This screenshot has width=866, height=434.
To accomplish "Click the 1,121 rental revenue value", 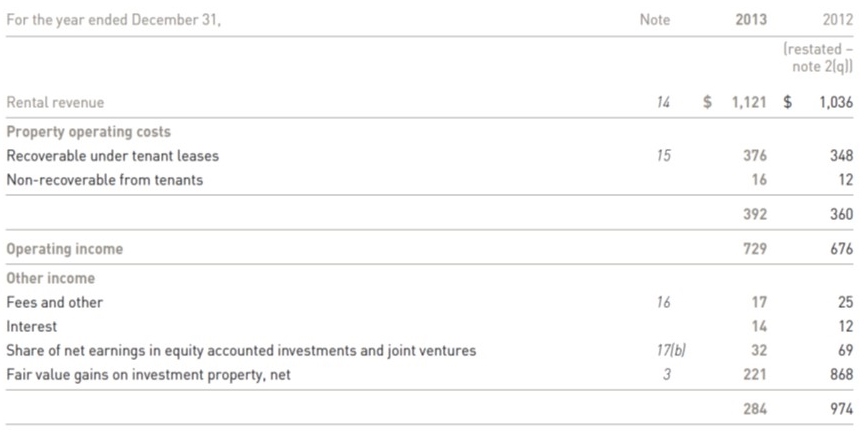I will (747, 103).
